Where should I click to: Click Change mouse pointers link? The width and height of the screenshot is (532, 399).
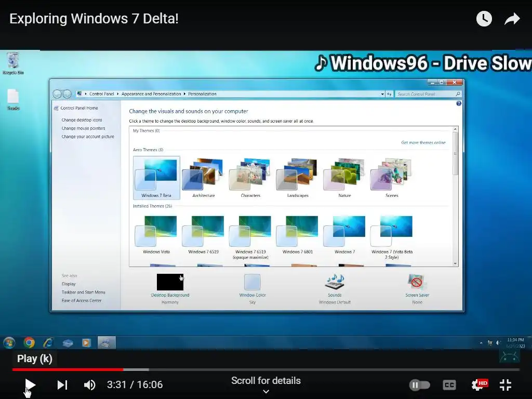click(83, 128)
